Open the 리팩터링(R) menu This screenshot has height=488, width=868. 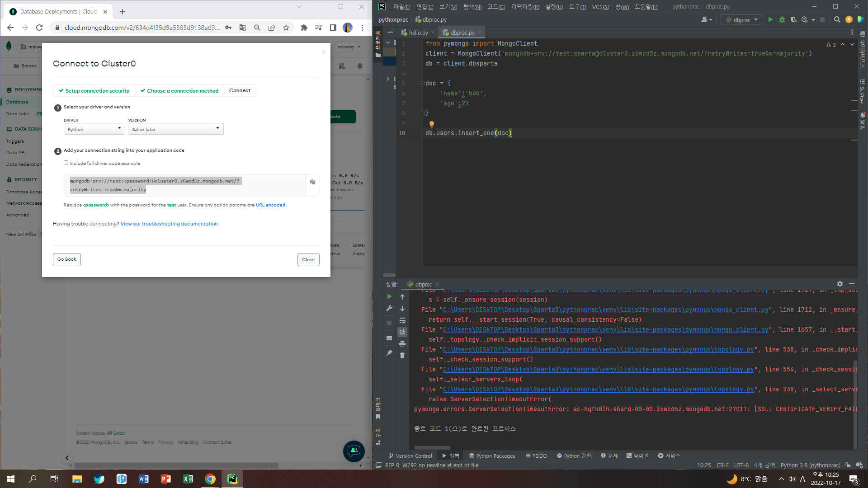(525, 7)
